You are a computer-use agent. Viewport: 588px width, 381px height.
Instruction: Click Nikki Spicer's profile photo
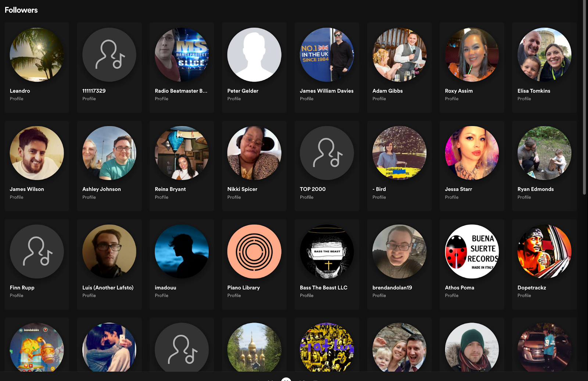tap(254, 153)
